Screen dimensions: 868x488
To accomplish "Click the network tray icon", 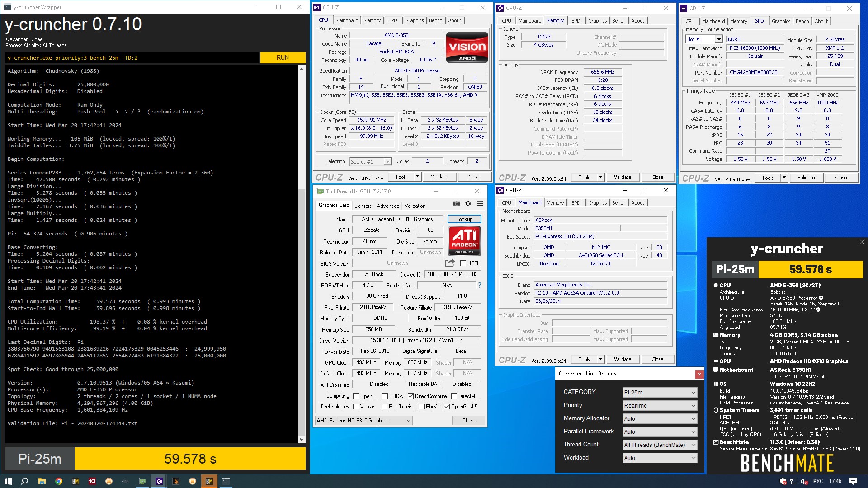I will tap(794, 481).
